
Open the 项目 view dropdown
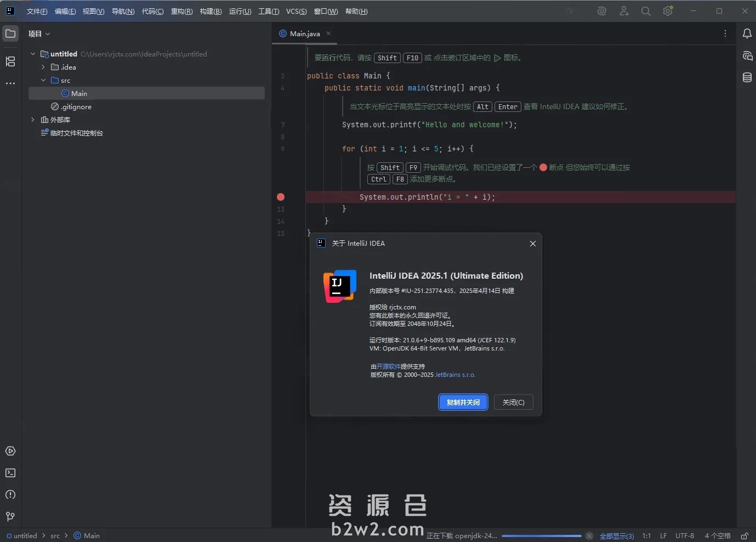point(39,33)
